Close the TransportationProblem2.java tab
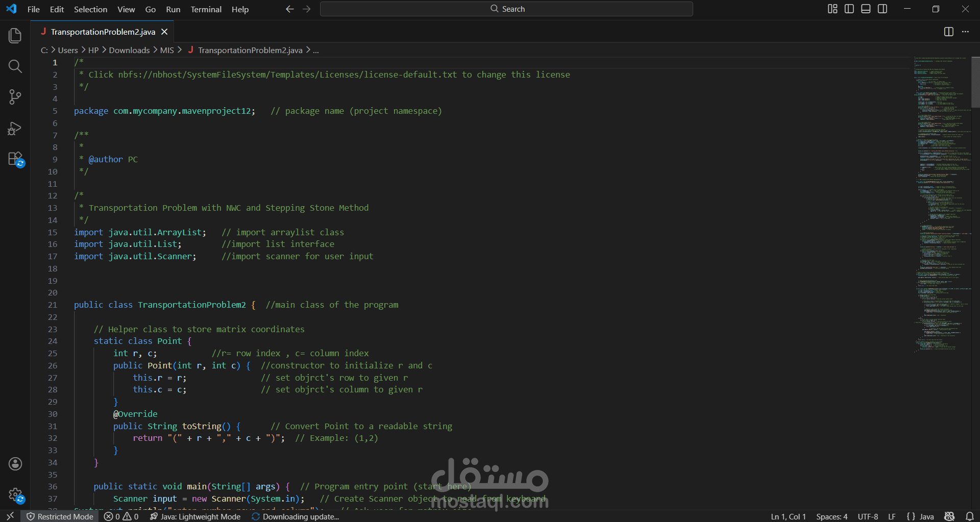 [x=164, y=32]
